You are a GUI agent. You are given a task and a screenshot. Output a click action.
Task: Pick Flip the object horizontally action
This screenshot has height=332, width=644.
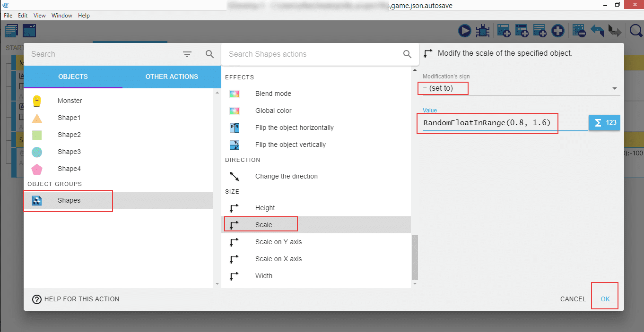pos(294,128)
